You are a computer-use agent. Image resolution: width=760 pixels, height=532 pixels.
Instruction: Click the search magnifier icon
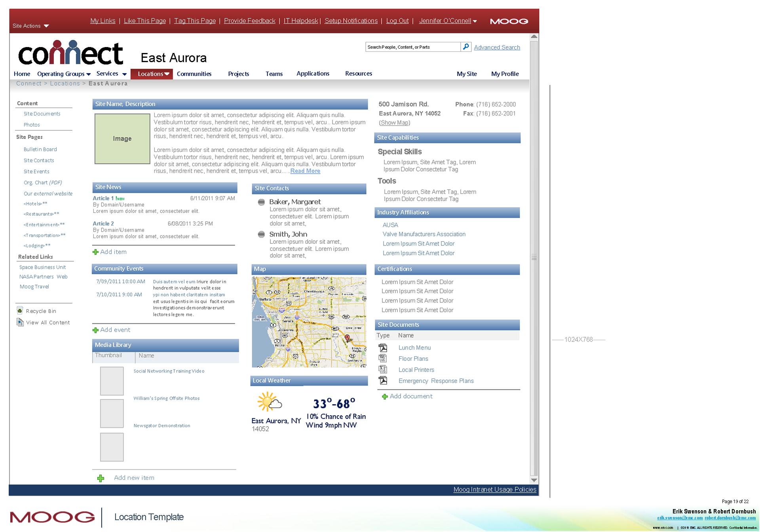point(466,47)
